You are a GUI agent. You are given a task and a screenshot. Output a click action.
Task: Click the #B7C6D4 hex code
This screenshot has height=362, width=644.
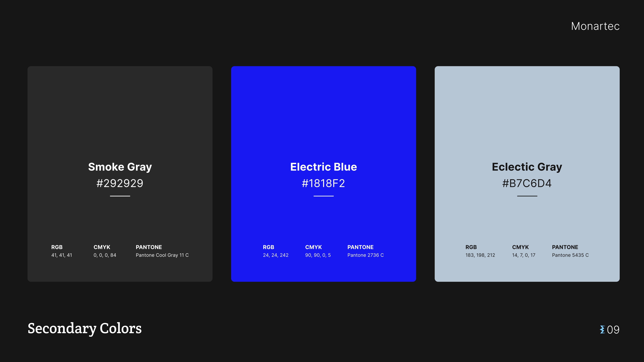pos(527,183)
